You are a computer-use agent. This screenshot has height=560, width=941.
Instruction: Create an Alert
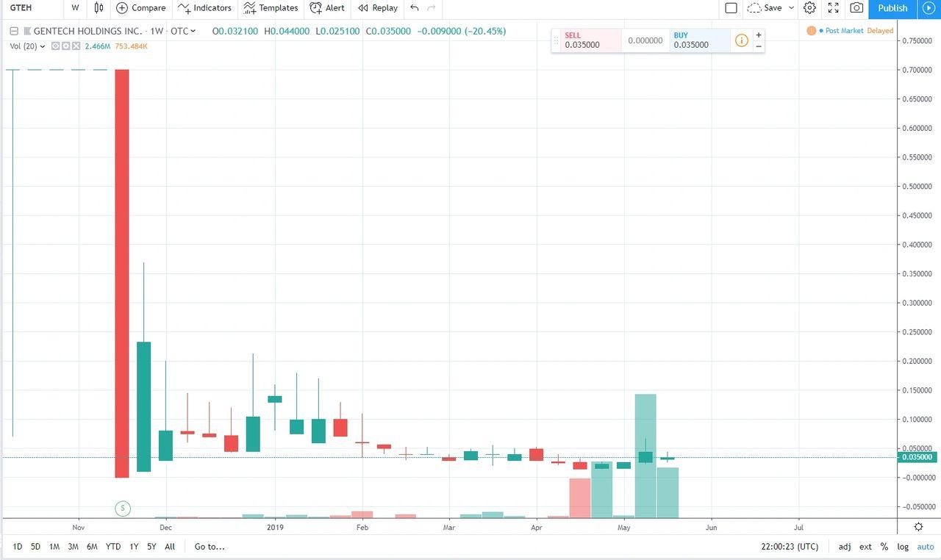click(326, 8)
